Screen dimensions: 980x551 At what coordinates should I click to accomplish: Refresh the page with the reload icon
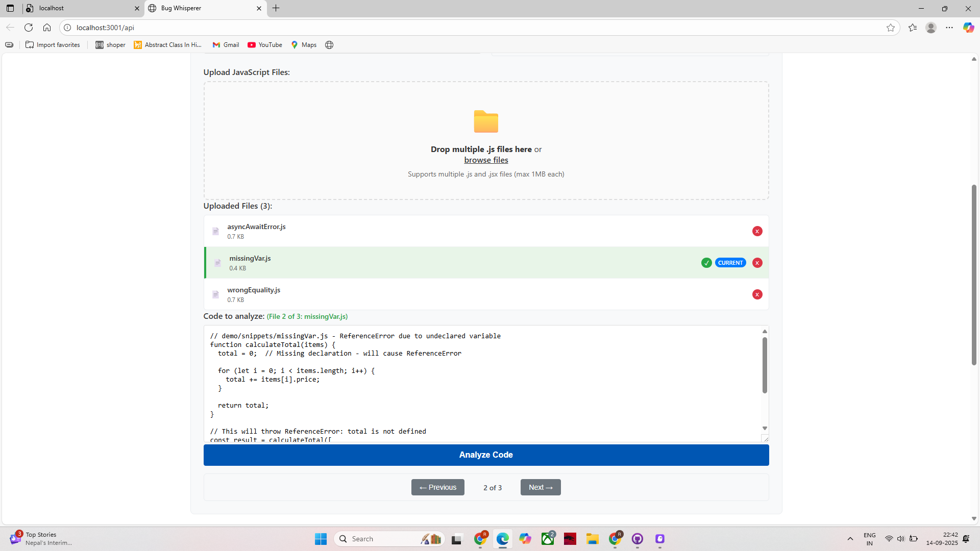tap(29, 28)
